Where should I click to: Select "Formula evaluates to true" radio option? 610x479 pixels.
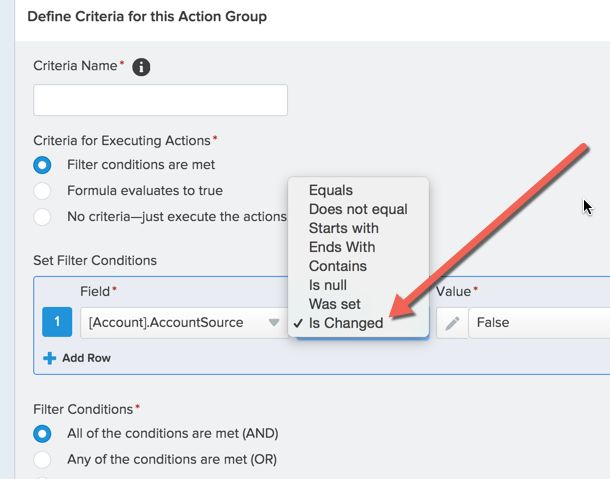[42, 191]
